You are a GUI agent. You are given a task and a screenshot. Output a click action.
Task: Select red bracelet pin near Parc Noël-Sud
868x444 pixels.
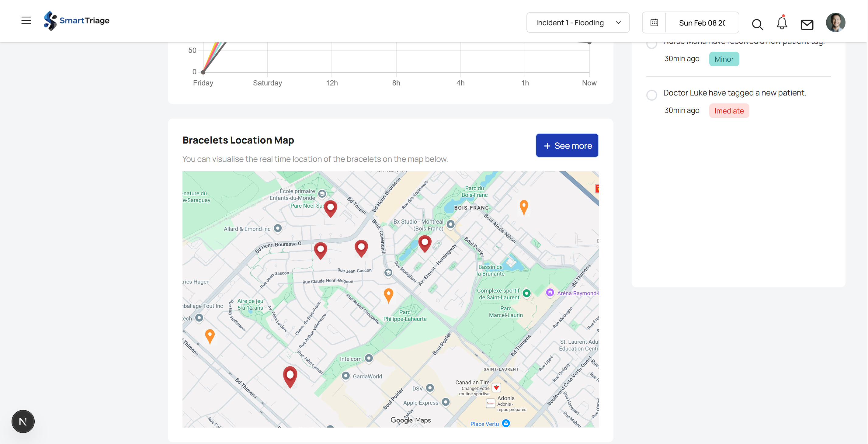(331, 208)
